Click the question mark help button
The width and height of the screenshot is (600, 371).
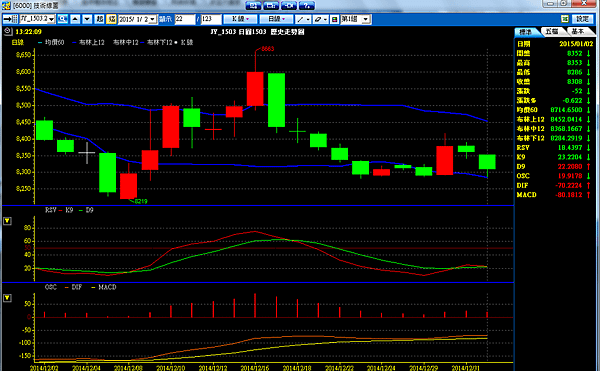[307, 5]
